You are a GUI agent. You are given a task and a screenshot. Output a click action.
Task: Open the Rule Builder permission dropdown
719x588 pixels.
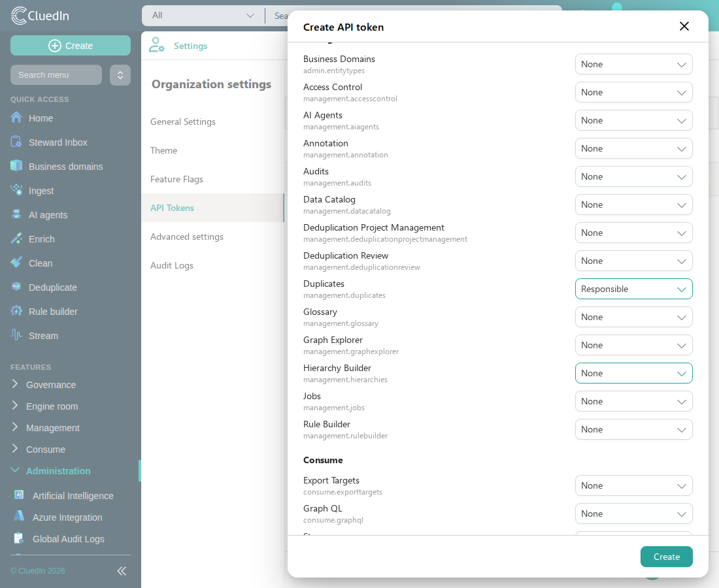pyautogui.click(x=634, y=429)
